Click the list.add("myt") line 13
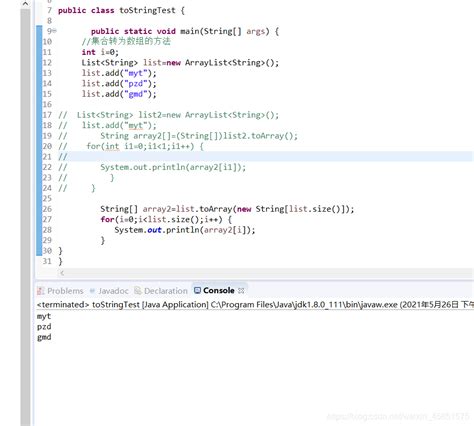This screenshot has height=426, width=474. (119, 73)
